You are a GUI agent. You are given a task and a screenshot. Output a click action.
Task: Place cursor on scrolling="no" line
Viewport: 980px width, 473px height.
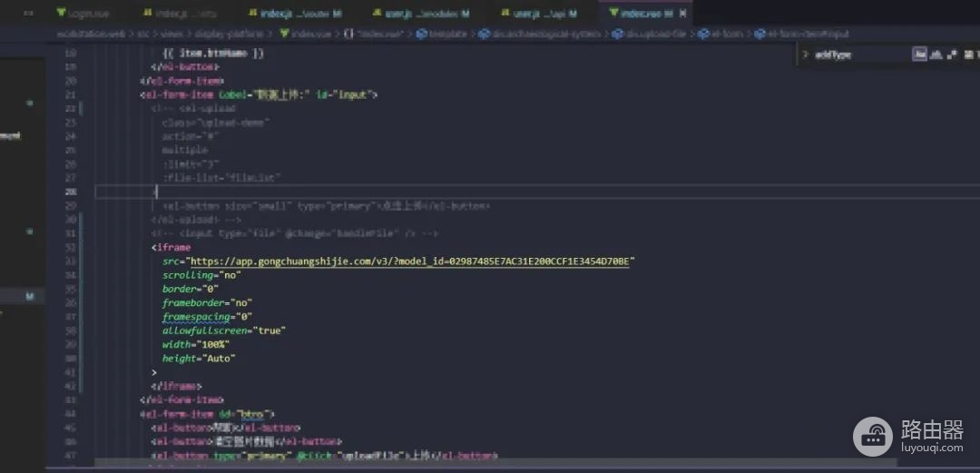point(201,275)
